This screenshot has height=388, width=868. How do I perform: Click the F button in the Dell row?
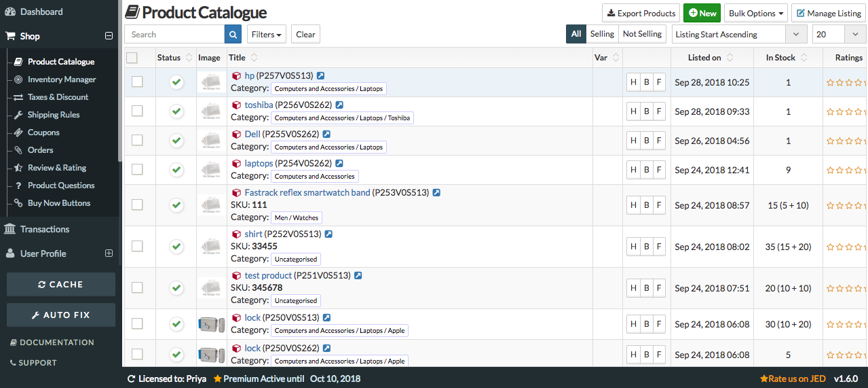pos(658,141)
